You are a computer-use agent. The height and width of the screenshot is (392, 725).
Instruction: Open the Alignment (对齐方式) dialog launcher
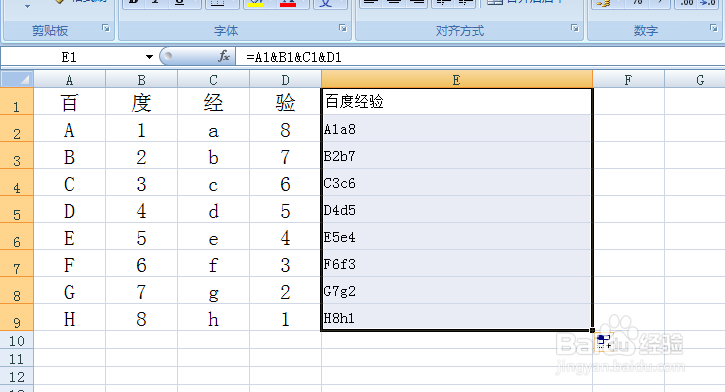(x=575, y=28)
